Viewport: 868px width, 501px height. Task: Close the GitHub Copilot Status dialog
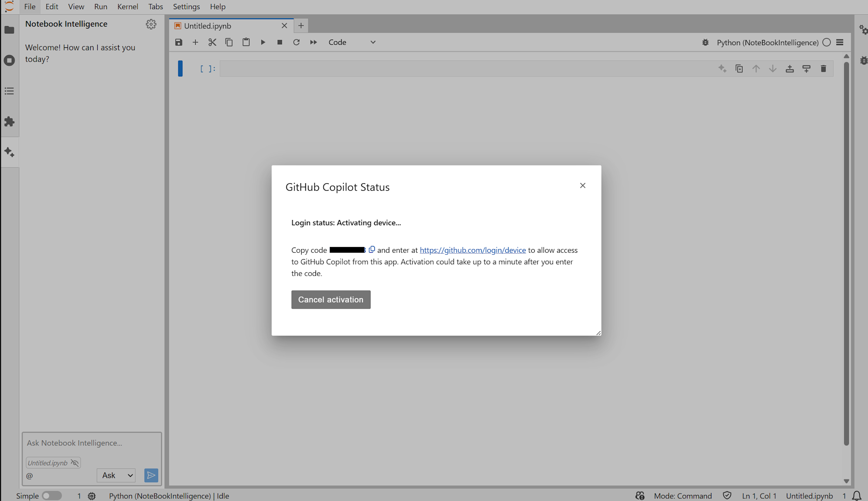583,185
